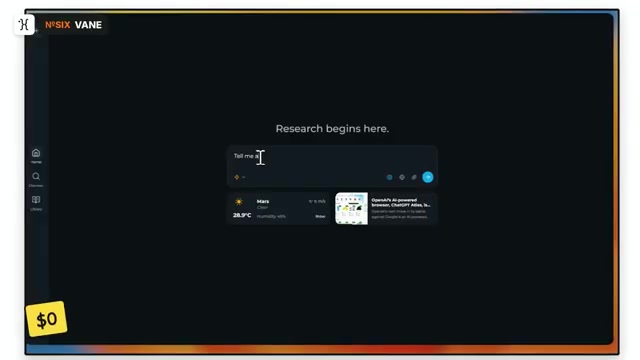The image size is (640, 360).
Task: Open the Mars weather widget
Action: pos(279,209)
